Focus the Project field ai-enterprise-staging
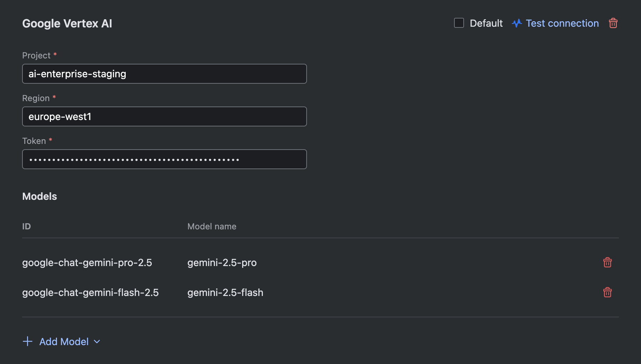 (x=164, y=74)
